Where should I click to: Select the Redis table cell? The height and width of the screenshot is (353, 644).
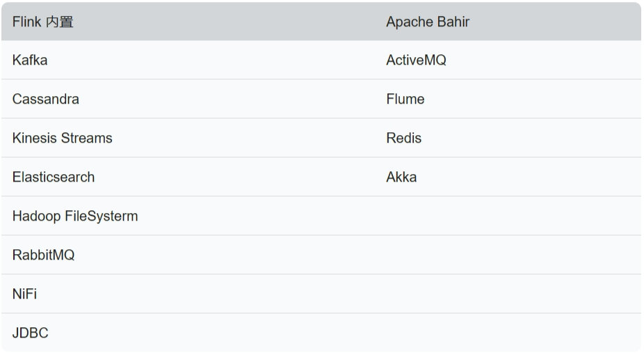coord(403,139)
